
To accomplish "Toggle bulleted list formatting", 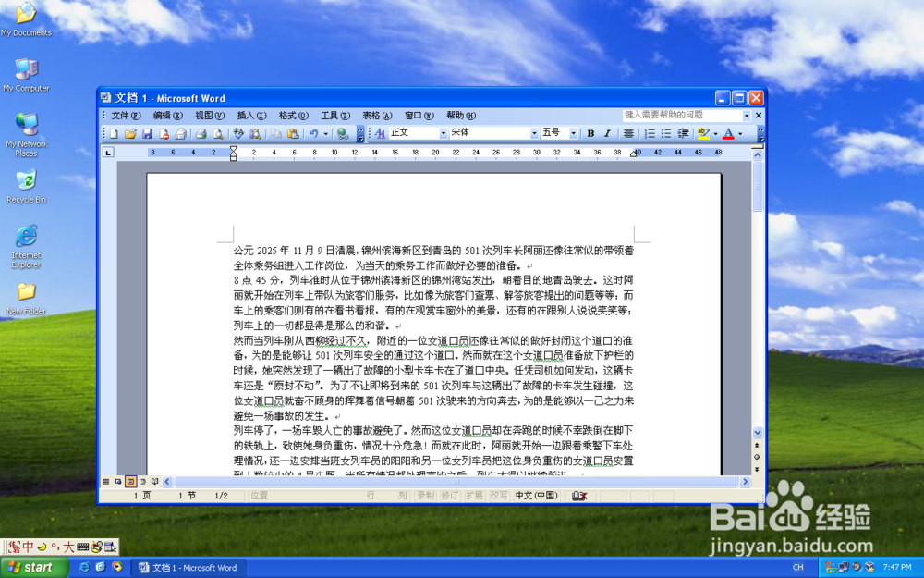I will [x=666, y=134].
